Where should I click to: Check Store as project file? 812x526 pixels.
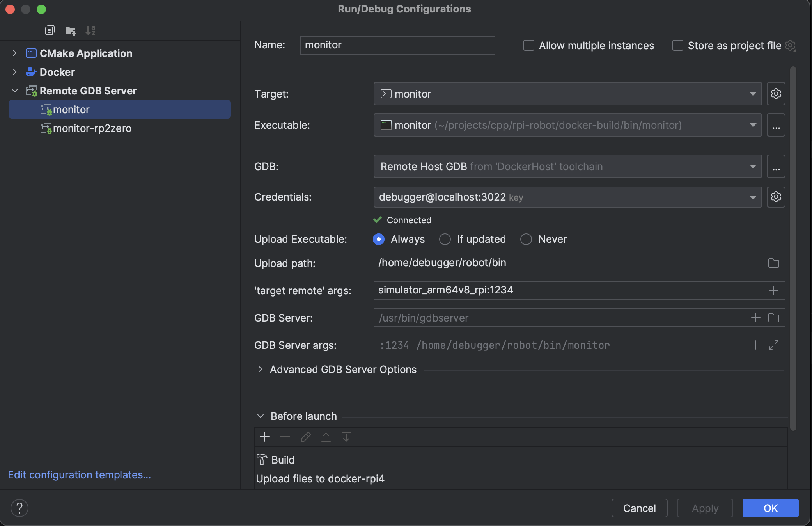pos(678,45)
